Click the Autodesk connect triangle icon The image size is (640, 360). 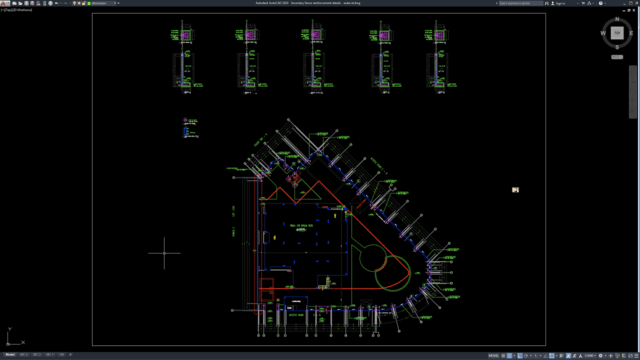click(589, 3)
